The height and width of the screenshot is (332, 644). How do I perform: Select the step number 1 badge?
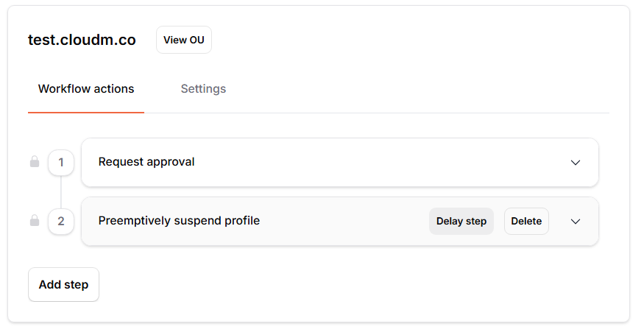tap(61, 163)
